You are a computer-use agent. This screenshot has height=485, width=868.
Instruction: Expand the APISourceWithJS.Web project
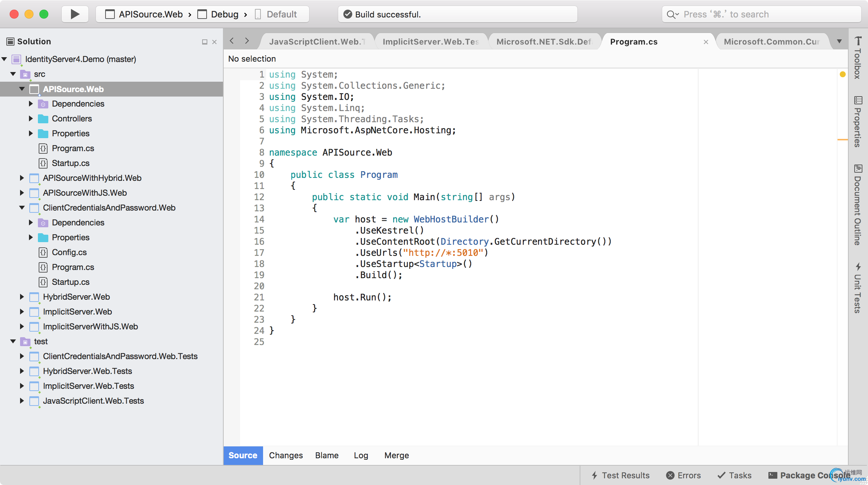(x=22, y=193)
